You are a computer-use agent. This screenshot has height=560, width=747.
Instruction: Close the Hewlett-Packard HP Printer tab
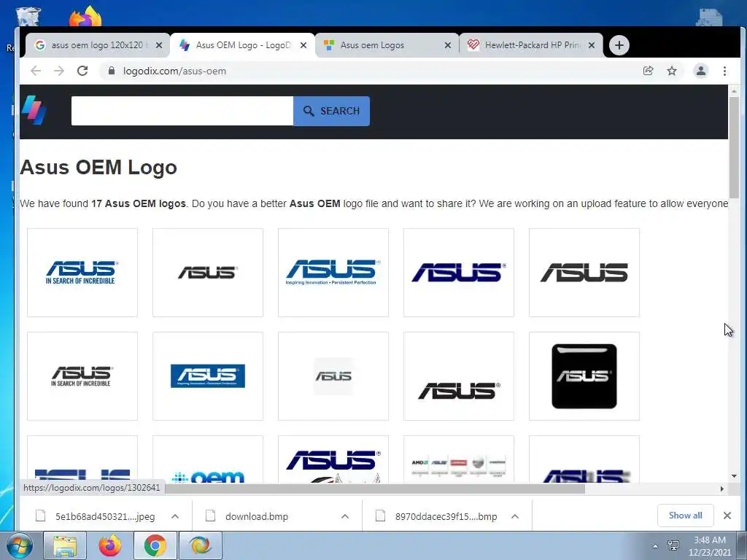point(591,45)
